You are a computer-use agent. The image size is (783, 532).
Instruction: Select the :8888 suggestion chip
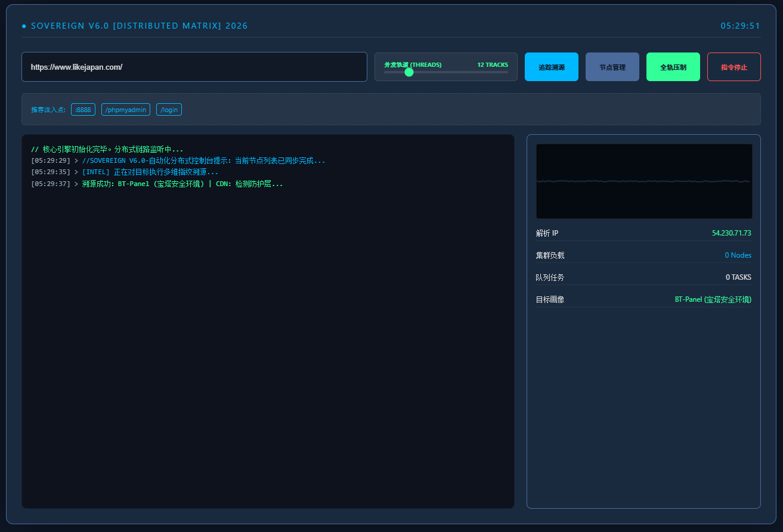(x=83, y=110)
